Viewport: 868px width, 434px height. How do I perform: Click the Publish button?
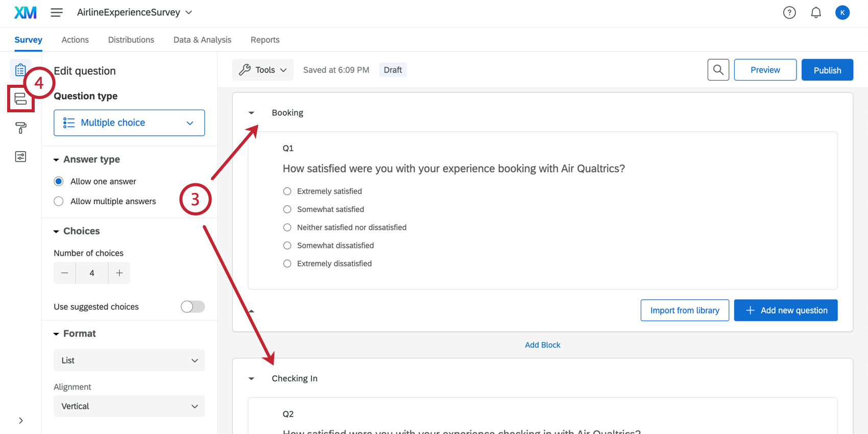[827, 69]
